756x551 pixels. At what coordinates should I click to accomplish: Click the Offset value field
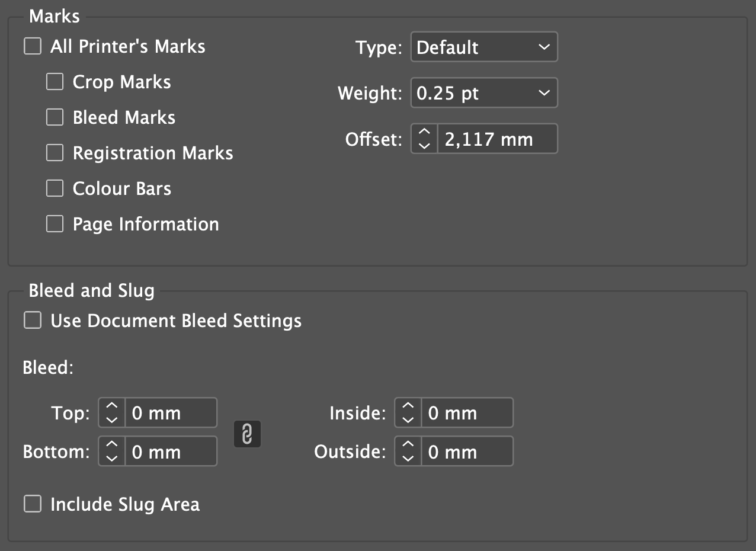pyautogui.click(x=496, y=139)
